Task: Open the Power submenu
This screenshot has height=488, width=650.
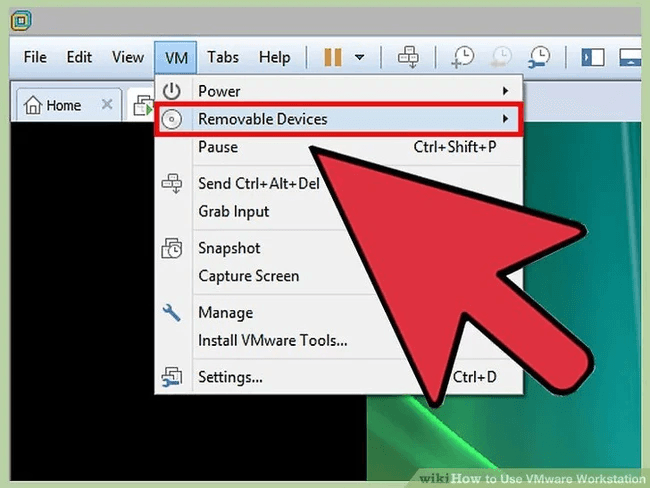Action: tap(339, 91)
